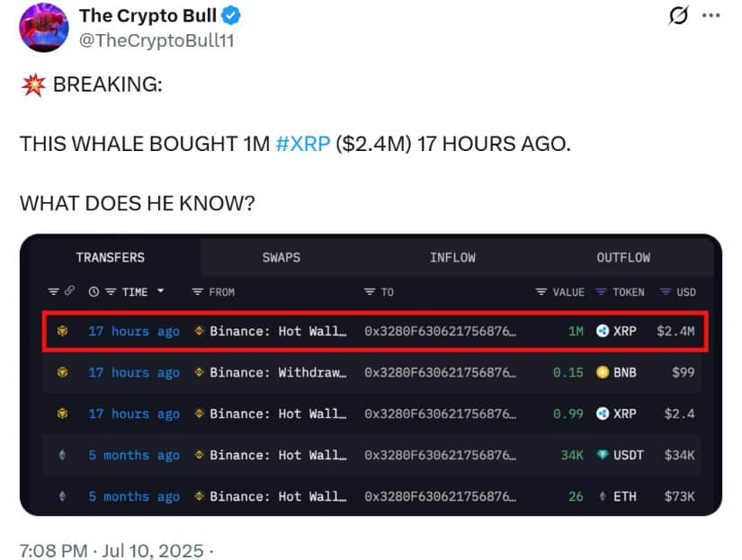Switch to the SWAPS tab
742x560 pixels.
[282, 258]
